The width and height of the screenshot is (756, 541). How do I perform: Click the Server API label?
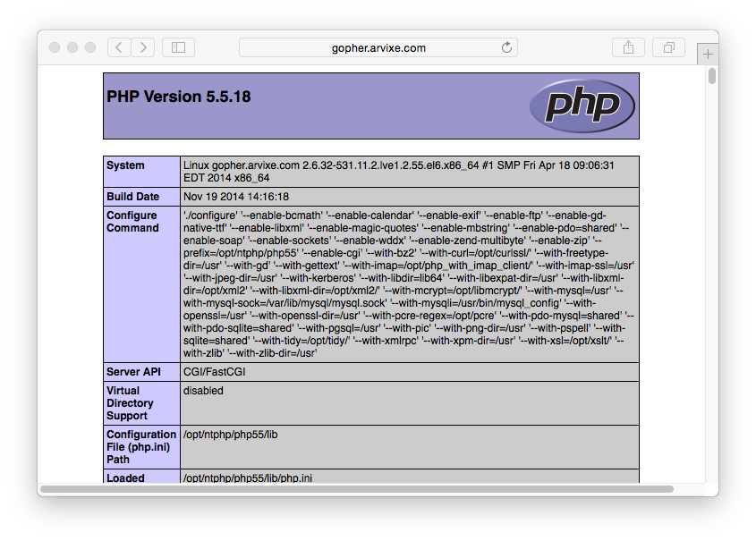pyautogui.click(x=133, y=372)
